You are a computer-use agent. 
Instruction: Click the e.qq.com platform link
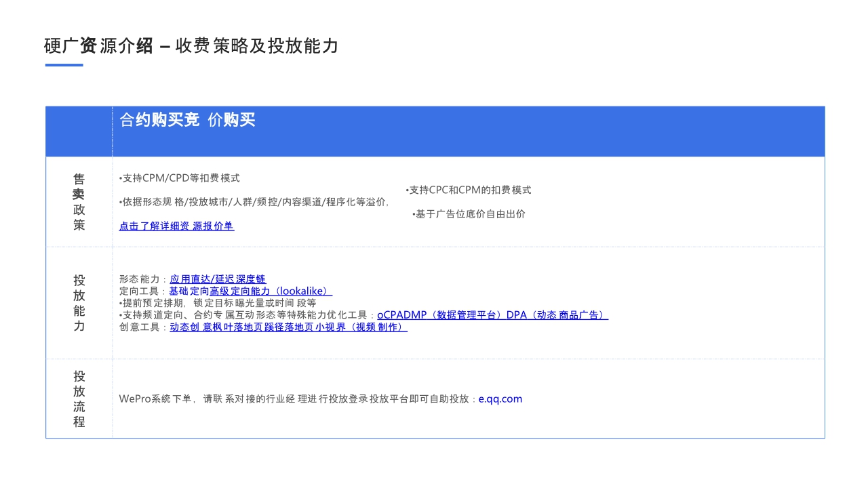click(x=500, y=399)
